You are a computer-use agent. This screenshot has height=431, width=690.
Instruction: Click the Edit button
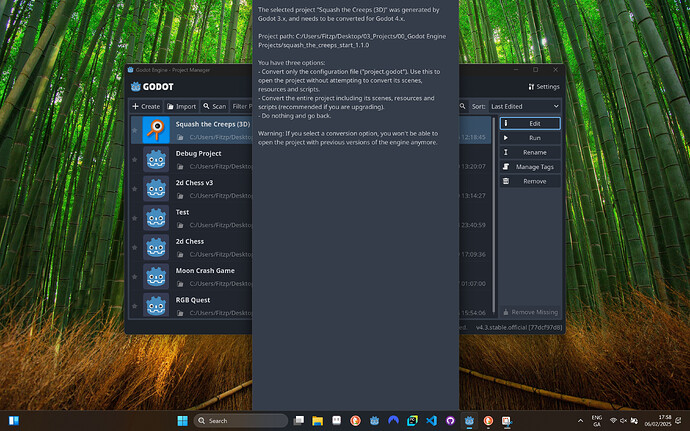click(530, 123)
